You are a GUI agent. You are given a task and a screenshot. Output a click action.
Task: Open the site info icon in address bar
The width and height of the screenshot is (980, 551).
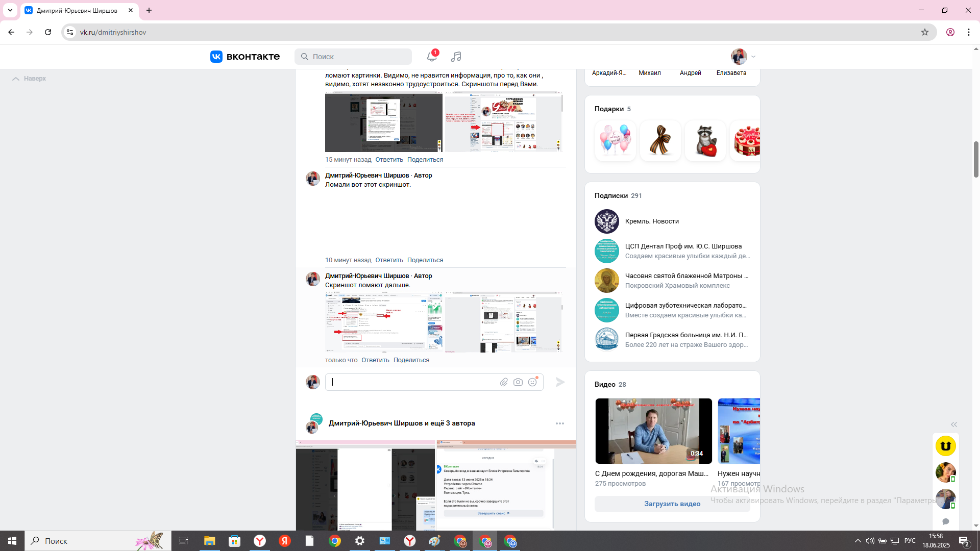[x=70, y=32]
